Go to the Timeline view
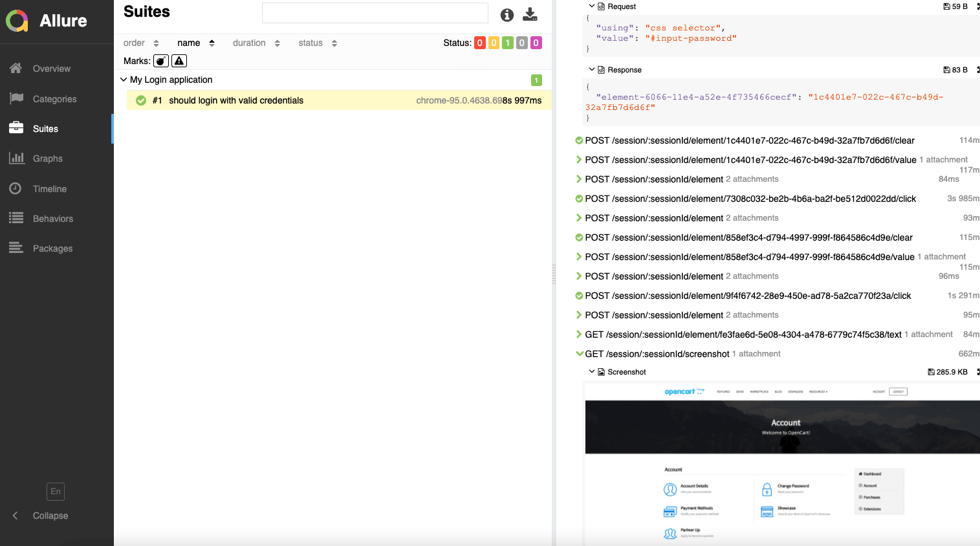Viewport: 980px width, 546px height. [50, 189]
